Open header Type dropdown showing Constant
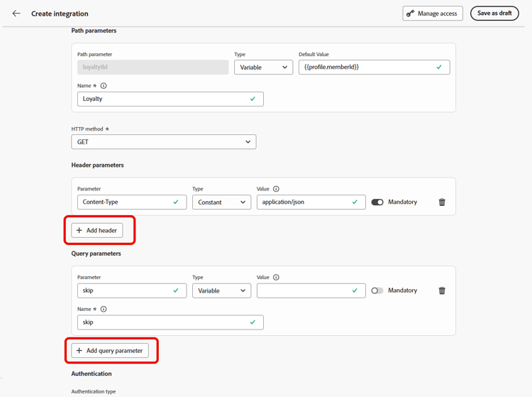The width and height of the screenshot is (532, 397). 221,202
